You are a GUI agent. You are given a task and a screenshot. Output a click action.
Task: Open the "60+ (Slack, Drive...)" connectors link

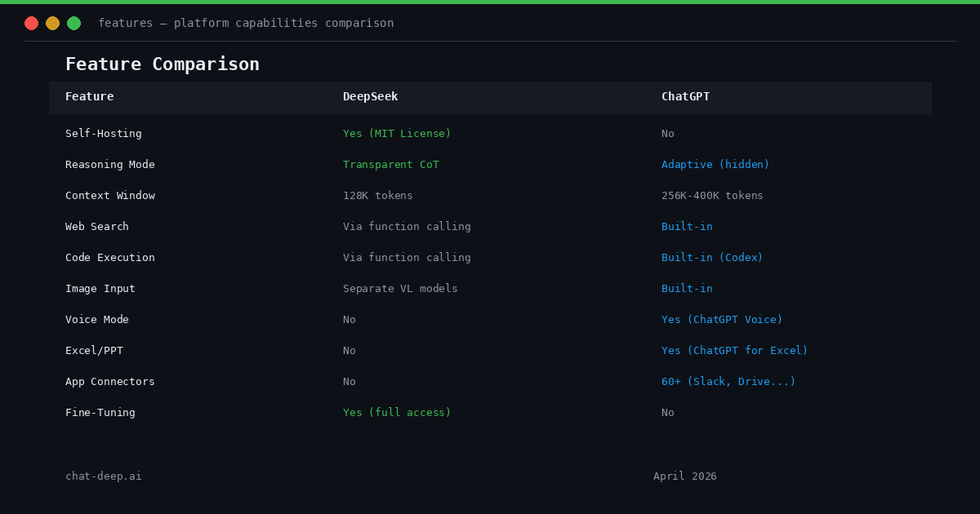[x=728, y=381]
